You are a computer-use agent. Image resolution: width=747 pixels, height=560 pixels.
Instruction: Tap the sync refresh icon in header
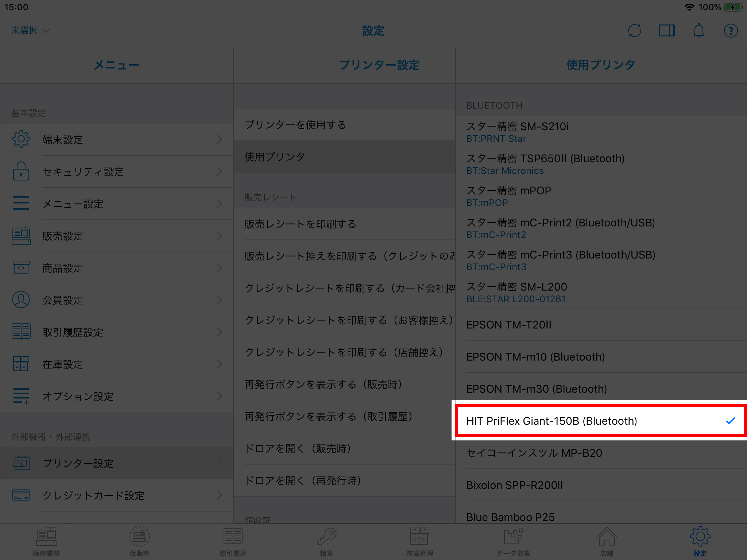pyautogui.click(x=634, y=31)
